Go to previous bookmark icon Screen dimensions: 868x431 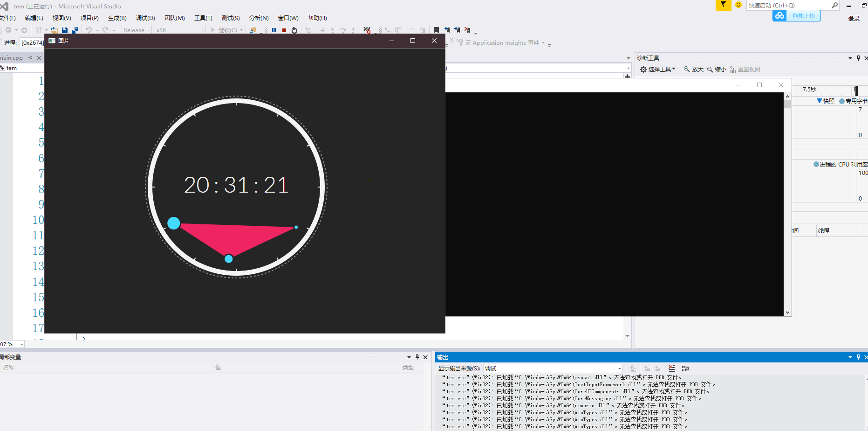click(x=447, y=30)
